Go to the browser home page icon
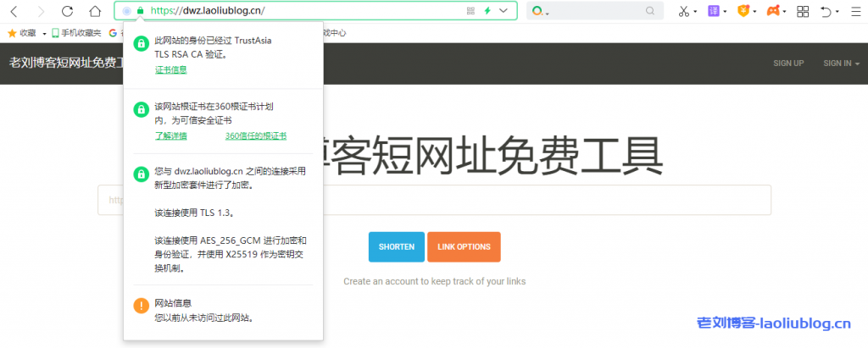Image resolution: width=868 pixels, height=348 pixels. pyautogui.click(x=95, y=11)
